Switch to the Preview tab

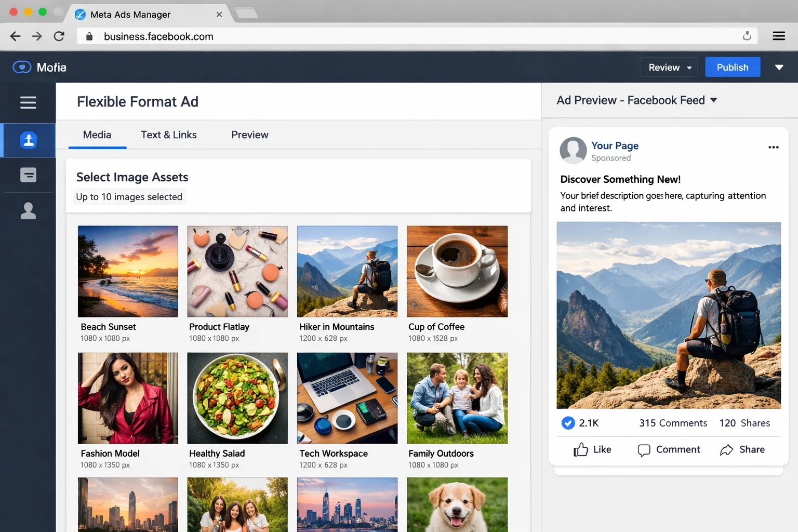250,135
